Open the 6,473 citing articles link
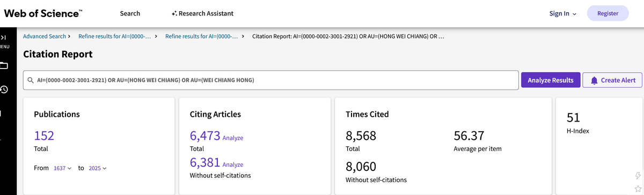 click(x=204, y=136)
